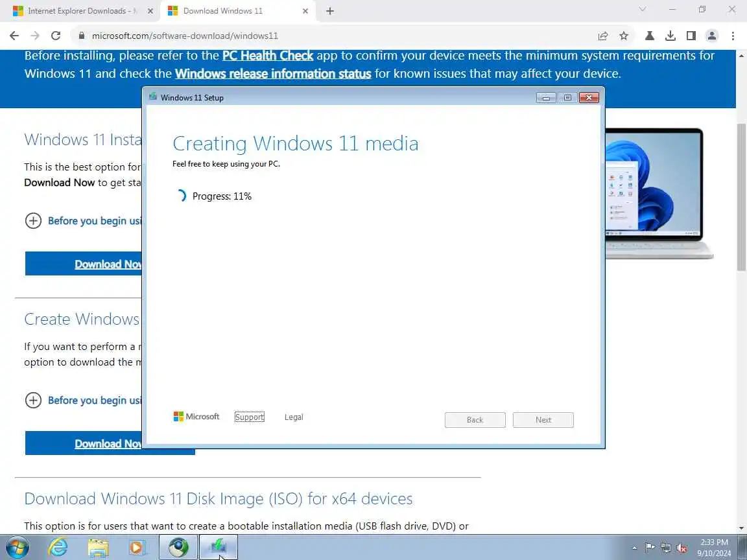Screen dimensions: 747x560
Task: Open Legal link in Setup window
Action: click(x=294, y=417)
